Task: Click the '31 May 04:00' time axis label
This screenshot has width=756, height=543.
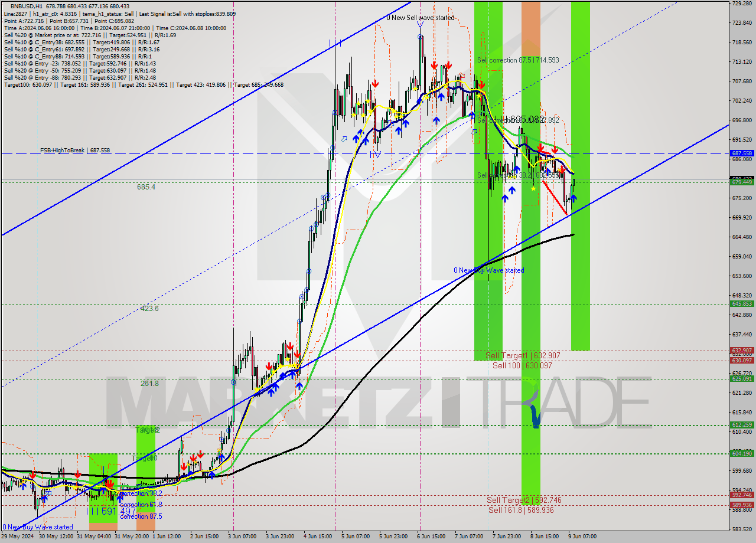Action: pyautogui.click(x=94, y=537)
